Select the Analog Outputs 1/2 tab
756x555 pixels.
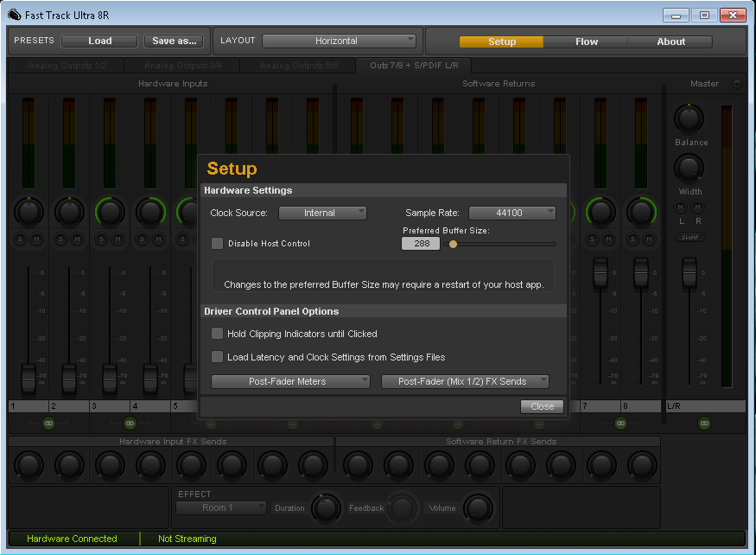[67, 65]
